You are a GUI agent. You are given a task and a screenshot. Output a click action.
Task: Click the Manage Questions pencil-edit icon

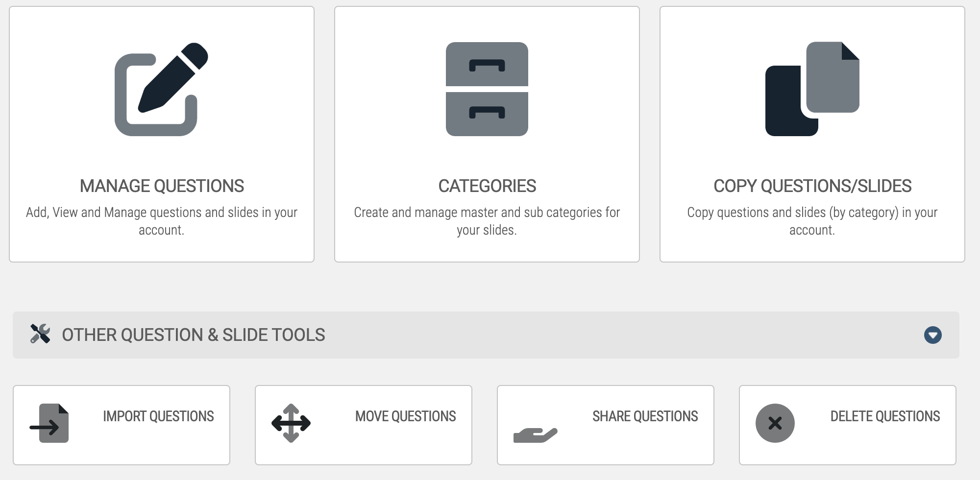161,89
